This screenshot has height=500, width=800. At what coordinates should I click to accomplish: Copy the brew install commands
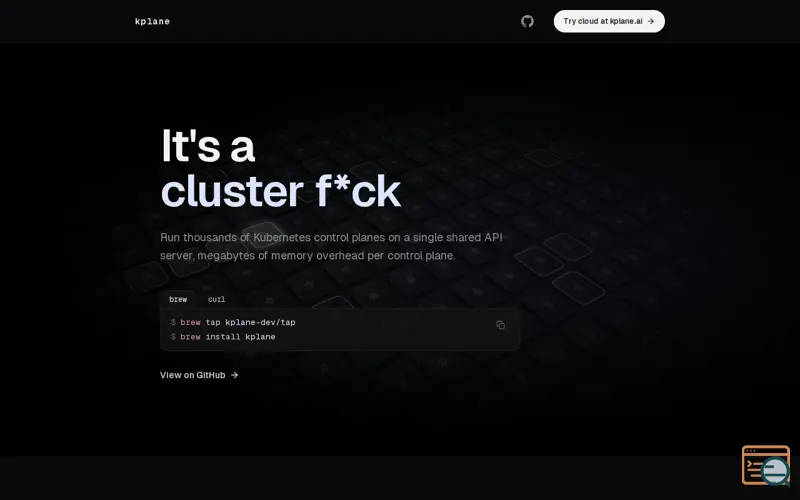point(501,325)
